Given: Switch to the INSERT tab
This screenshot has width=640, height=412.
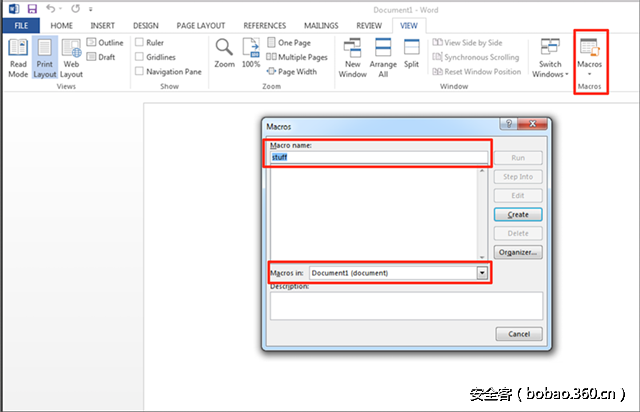Looking at the screenshot, I should (x=102, y=26).
